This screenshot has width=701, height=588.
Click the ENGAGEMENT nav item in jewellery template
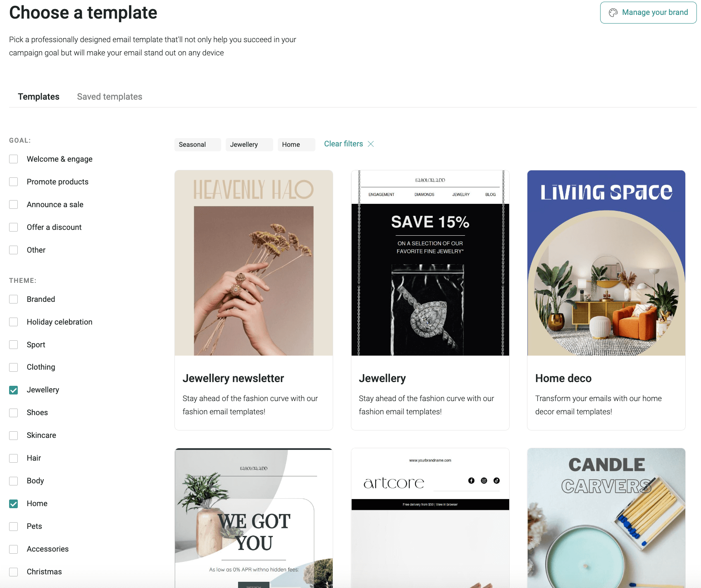pos(381,194)
